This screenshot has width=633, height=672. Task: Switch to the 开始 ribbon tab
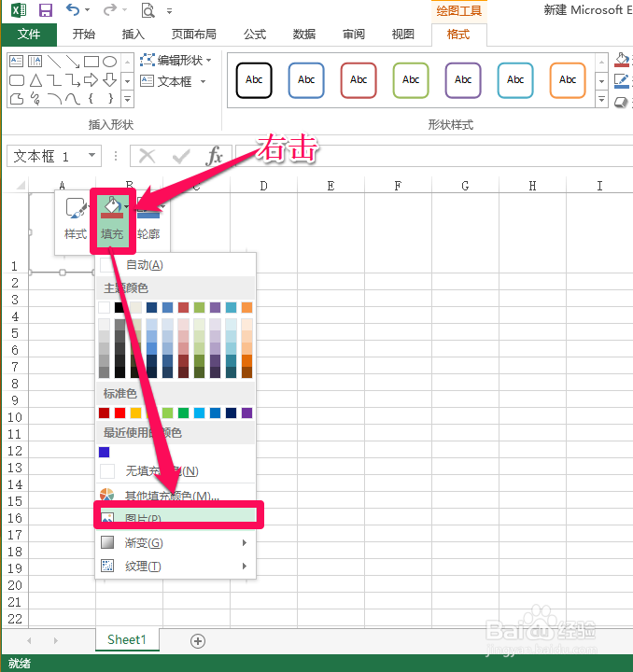pyautogui.click(x=84, y=35)
